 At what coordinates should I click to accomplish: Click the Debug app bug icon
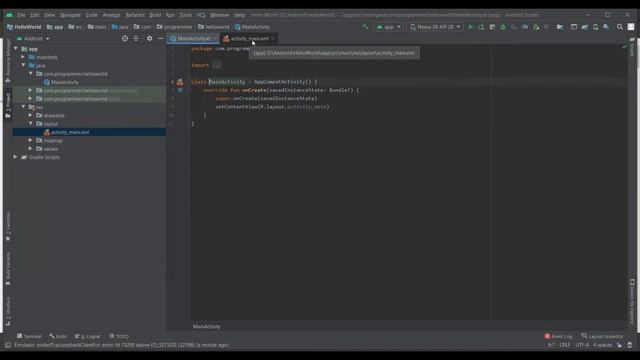tap(503, 27)
